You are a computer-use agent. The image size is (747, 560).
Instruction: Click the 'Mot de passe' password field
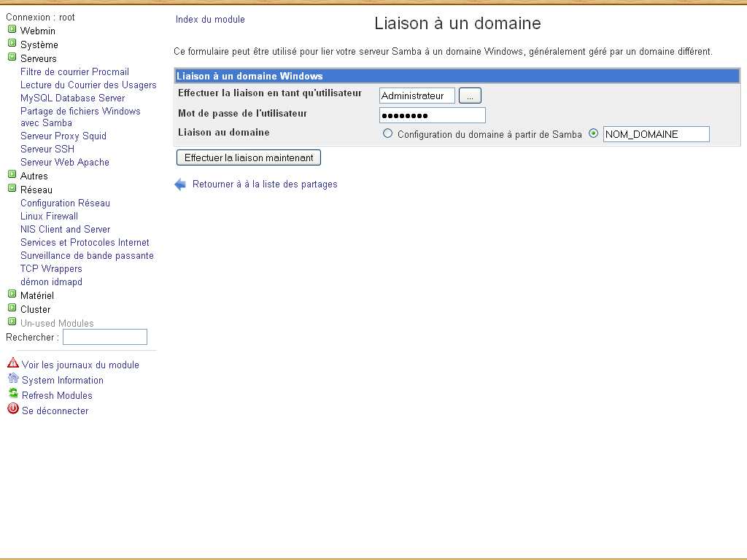coord(433,115)
